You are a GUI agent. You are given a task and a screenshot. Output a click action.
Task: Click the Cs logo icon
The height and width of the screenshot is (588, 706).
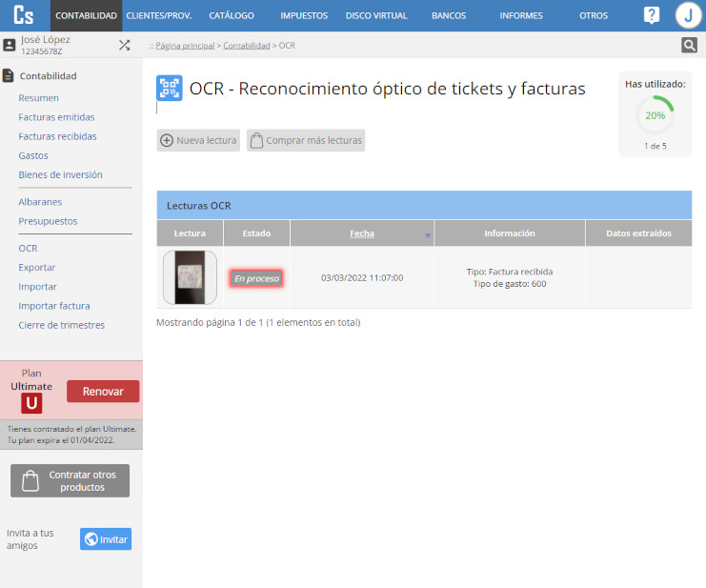pyautogui.click(x=24, y=15)
